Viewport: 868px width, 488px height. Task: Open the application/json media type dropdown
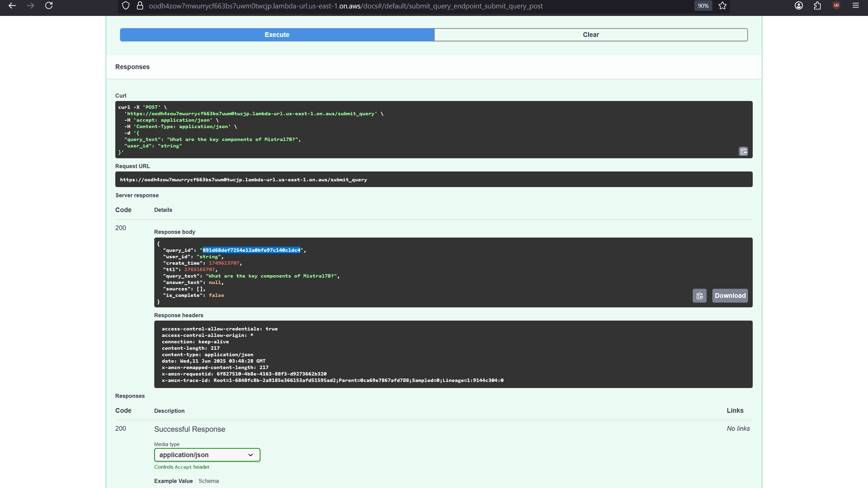(x=207, y=455)
